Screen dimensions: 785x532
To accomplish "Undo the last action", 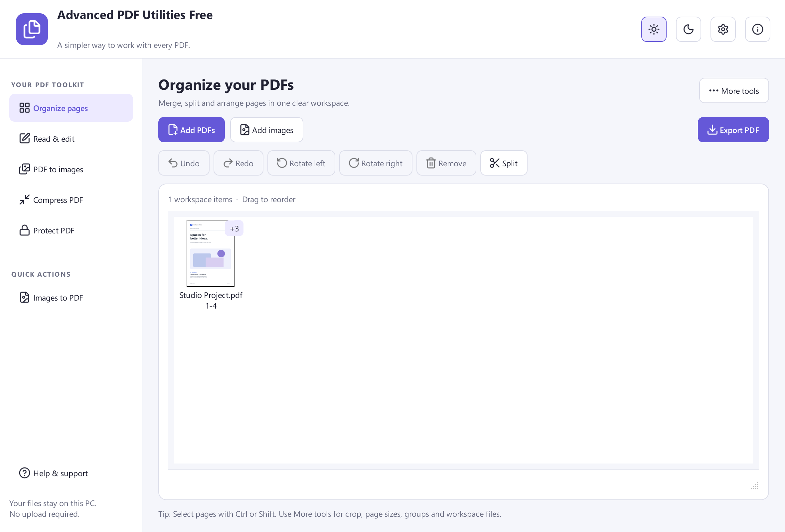I will 184,163.
